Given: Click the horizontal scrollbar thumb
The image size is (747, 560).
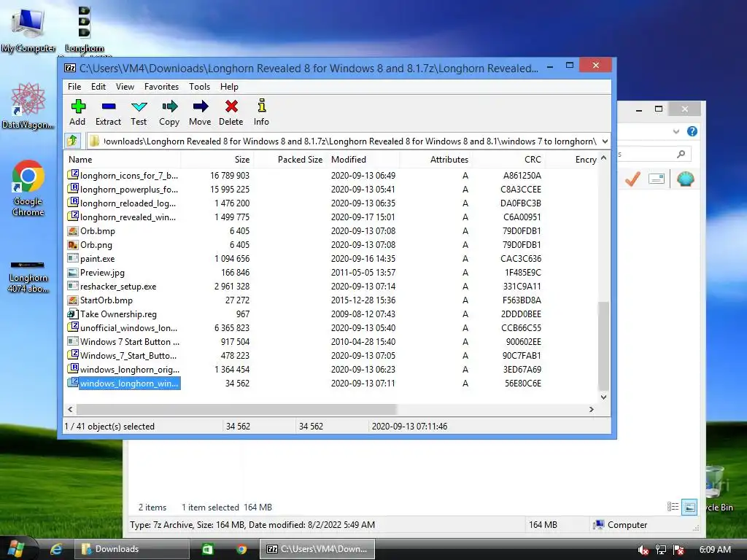Looking at the screenshot, I should (x=236, y=409).
